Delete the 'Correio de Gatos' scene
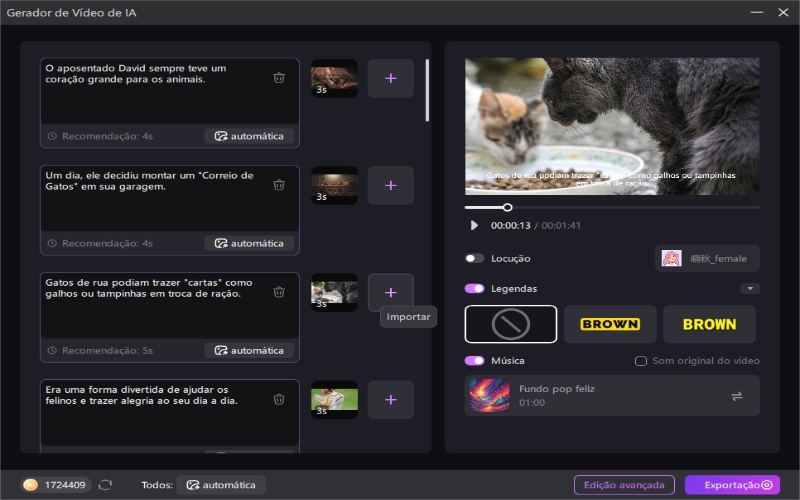 (279, 185)
